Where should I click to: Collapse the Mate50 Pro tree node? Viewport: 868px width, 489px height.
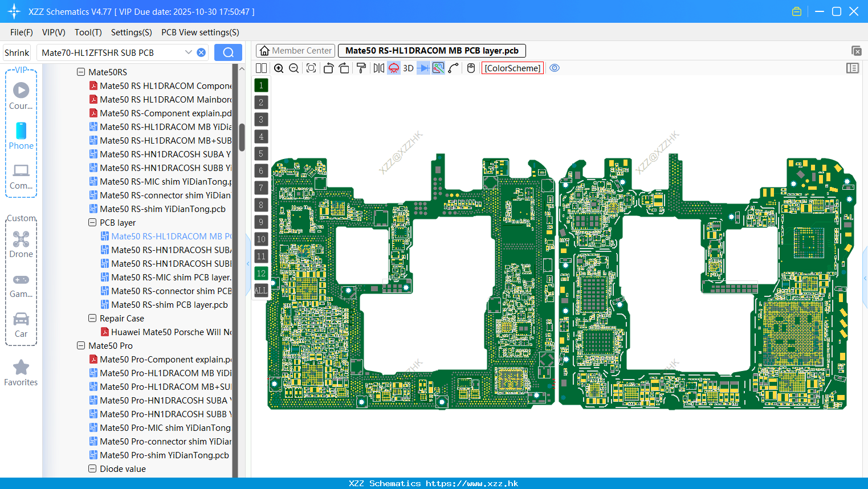81,345
